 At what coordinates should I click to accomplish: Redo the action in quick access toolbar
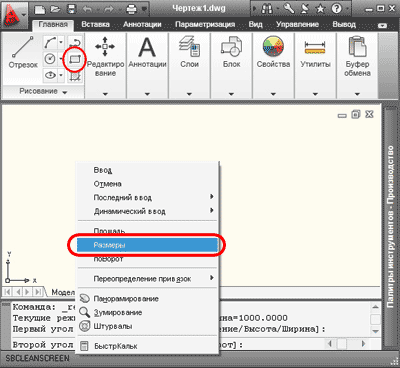point(109,9)
